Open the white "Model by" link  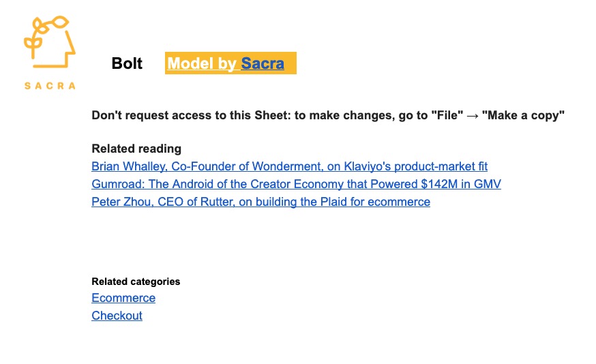click(x=202, y=63)
